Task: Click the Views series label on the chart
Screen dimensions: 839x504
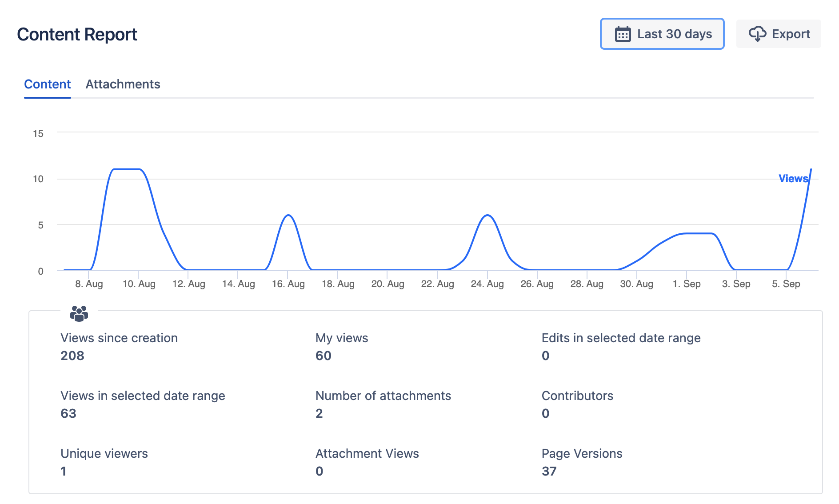Action: point(793,179)
